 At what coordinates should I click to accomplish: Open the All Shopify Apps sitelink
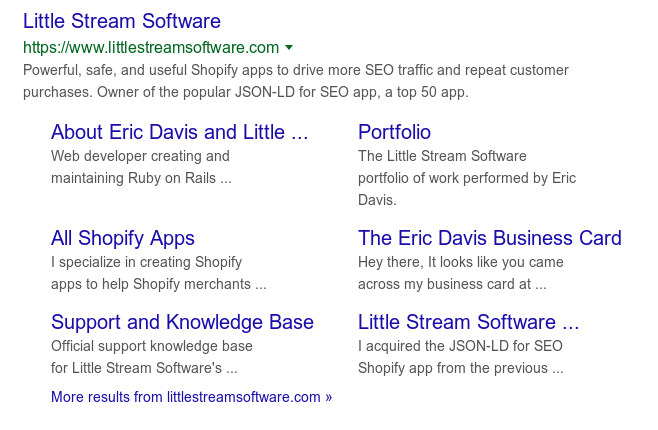tap(123, 238)
